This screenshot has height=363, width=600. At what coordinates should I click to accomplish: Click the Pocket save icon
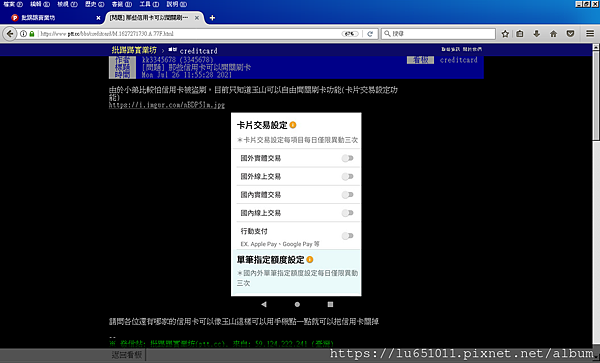570,34
